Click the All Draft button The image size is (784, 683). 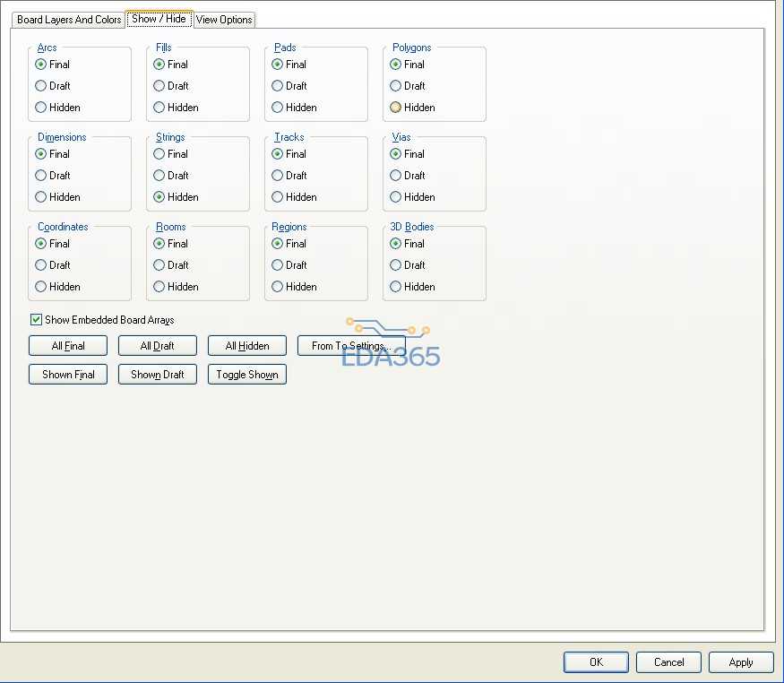click(158, 345)
